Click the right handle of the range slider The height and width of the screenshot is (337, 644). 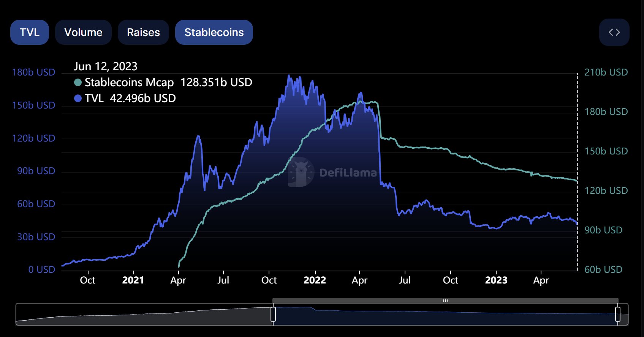point(618,314)
